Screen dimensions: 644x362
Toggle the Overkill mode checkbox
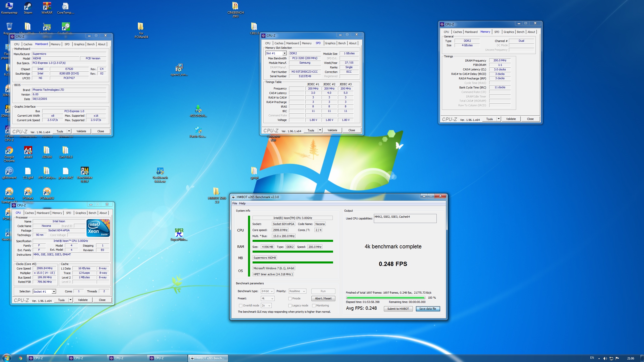tap(240, 305)
